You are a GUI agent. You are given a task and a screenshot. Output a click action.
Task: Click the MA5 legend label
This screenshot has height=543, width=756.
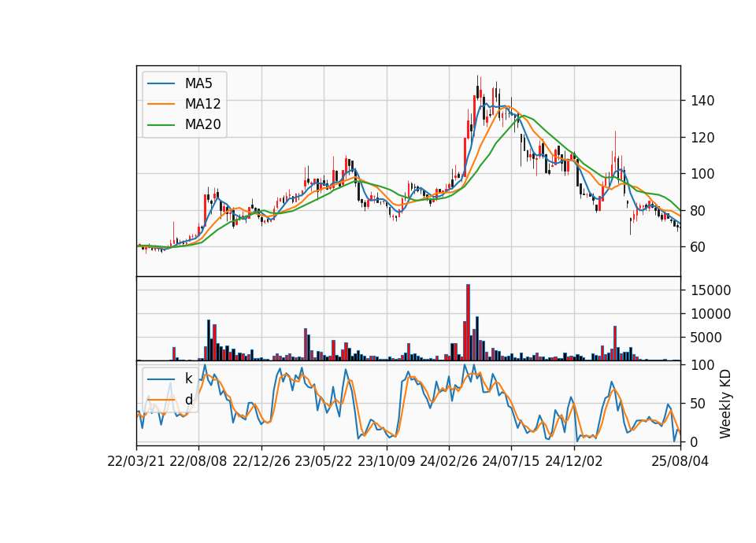[198, 83]
